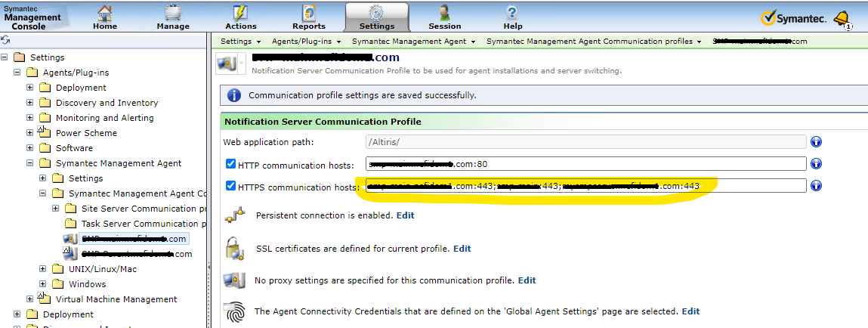Open the Manage section icon
The width and height of the screenshot is (868, 328).
coord(173,14)
